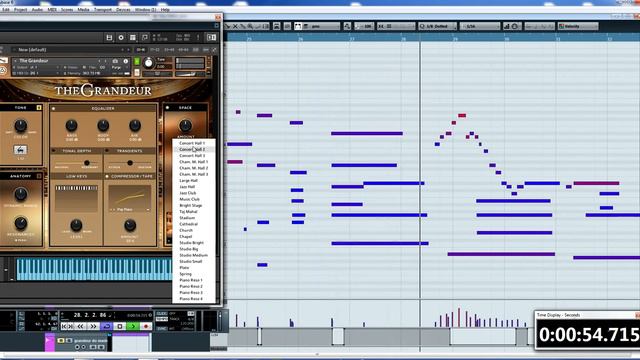Screen dimensions: 640x360
Task: Click the fast forward button
Action: [93, 327]
